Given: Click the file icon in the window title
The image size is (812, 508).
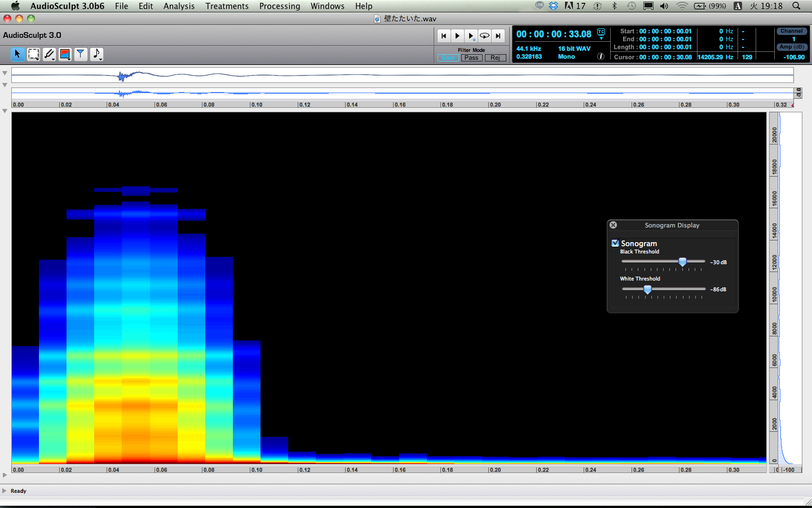Looking at the screenshot, I should coord(377,19).
